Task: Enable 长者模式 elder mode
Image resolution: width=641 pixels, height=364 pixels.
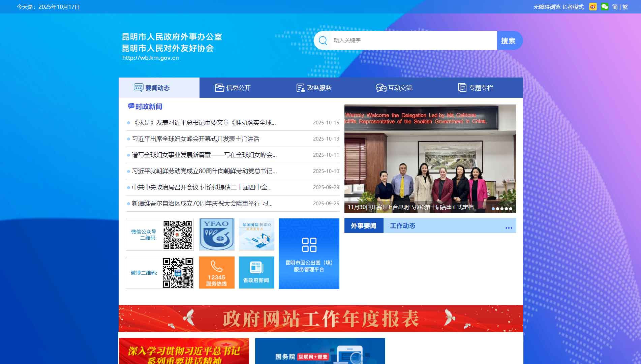Action: point(573,7)
